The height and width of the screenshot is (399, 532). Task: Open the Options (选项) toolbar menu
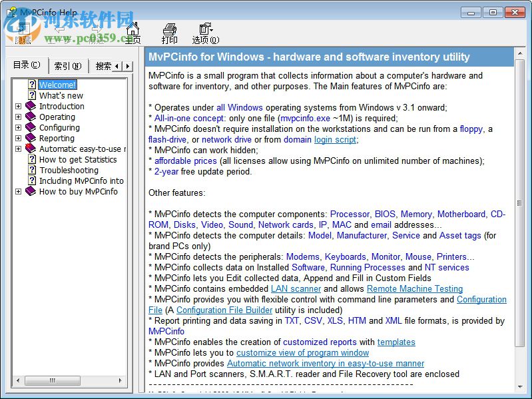pos(206,33)
